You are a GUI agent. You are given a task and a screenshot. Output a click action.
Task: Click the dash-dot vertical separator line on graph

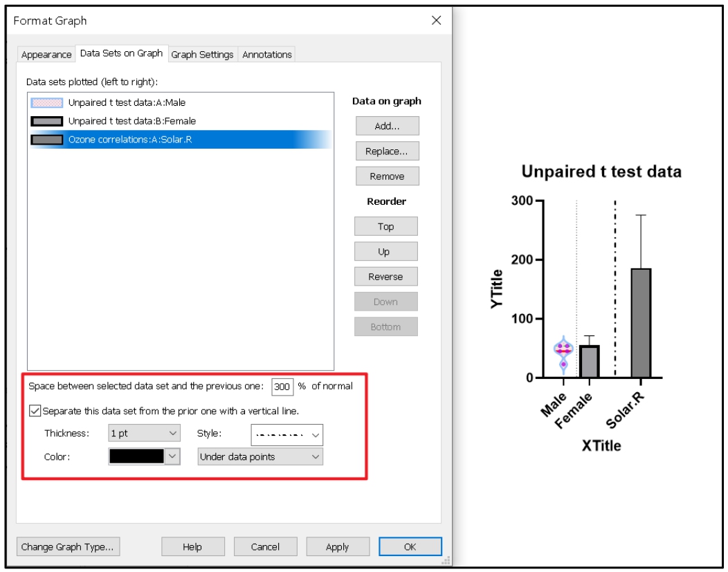615,288
